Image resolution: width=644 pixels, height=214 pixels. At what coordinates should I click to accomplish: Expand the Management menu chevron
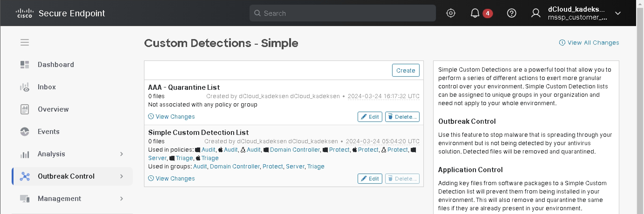[x=121, y=199]
